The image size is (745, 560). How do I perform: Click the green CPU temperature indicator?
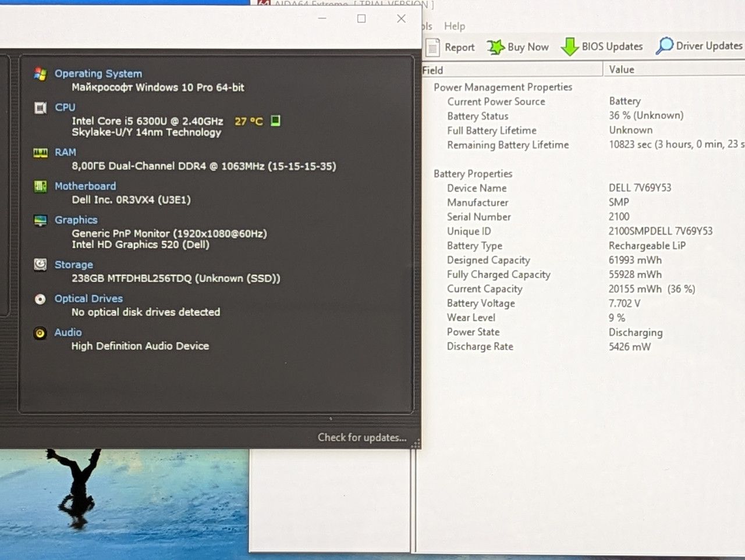(x=275, y=120)
